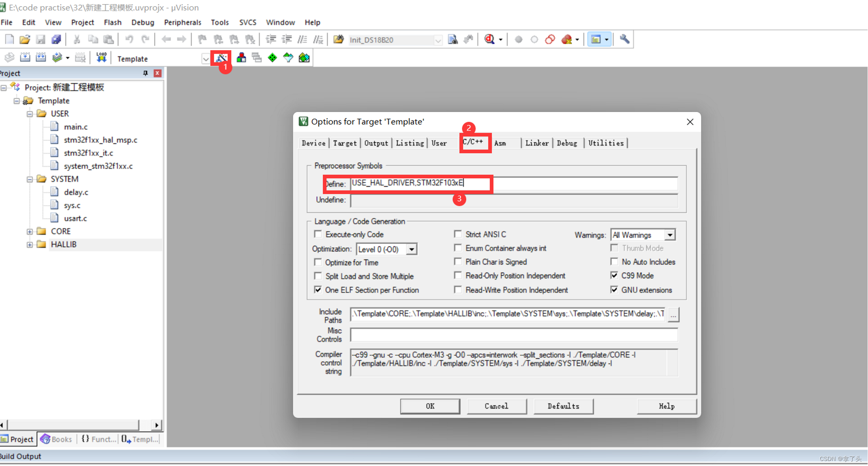Screen dimensions: 868x466
Task: Enable the Execute-only Code checkbox
Action: pos(318,234)
